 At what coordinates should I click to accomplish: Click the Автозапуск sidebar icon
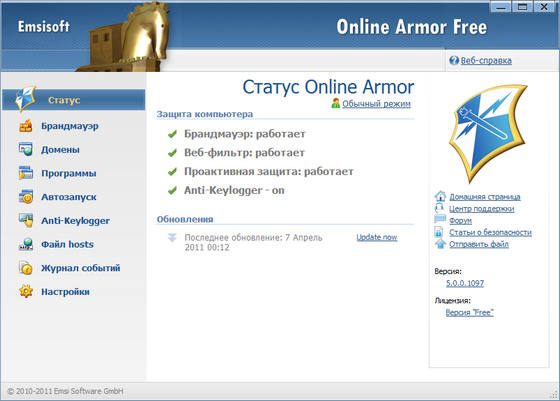click(x=26, y=196)
